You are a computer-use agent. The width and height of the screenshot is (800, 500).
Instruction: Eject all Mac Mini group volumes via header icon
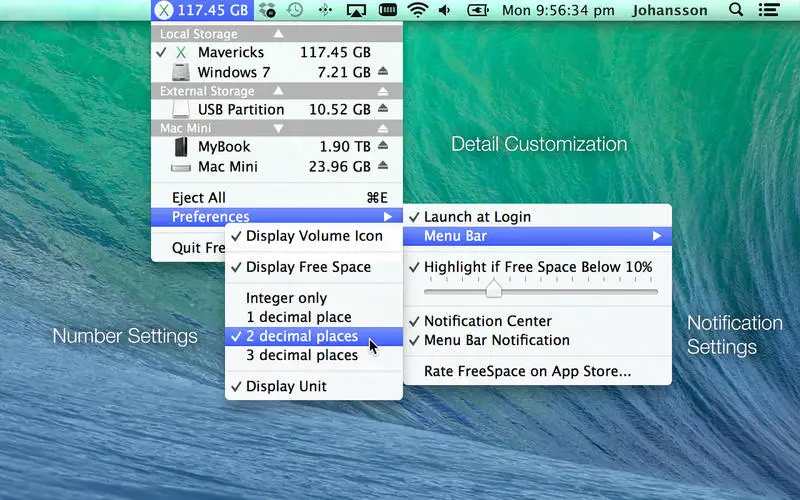click(x=383, y=129)
